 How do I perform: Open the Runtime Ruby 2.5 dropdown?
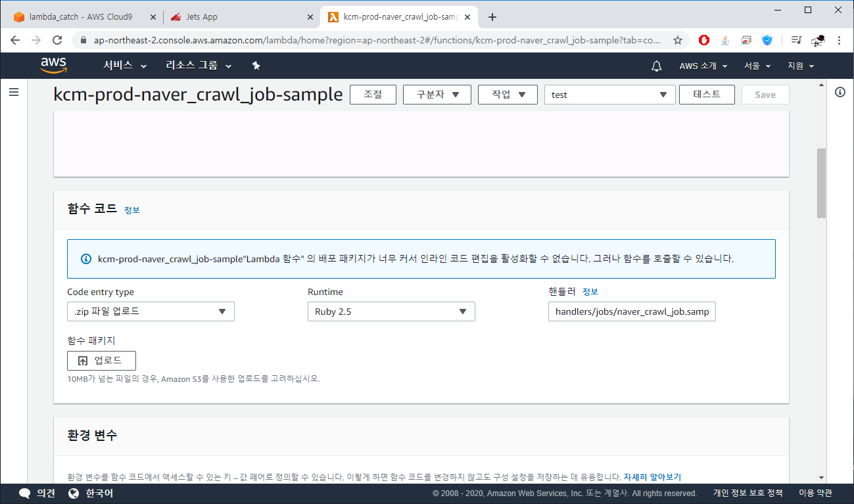[x=391, y=311]
